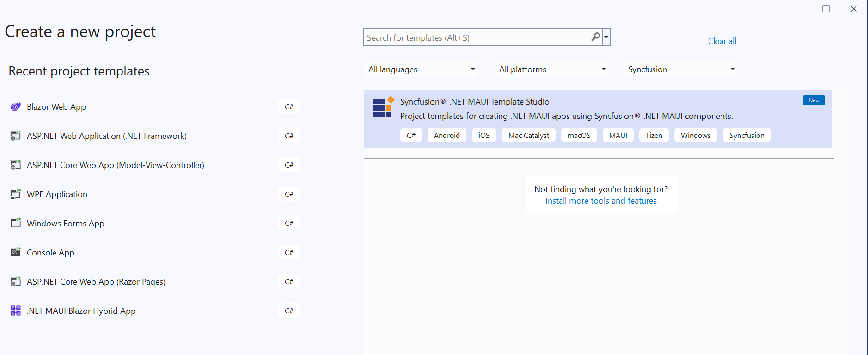Click the Android tag on Syncfusion template
The height and width of the screenshot is (355, 868).
(x=447, y=135)
